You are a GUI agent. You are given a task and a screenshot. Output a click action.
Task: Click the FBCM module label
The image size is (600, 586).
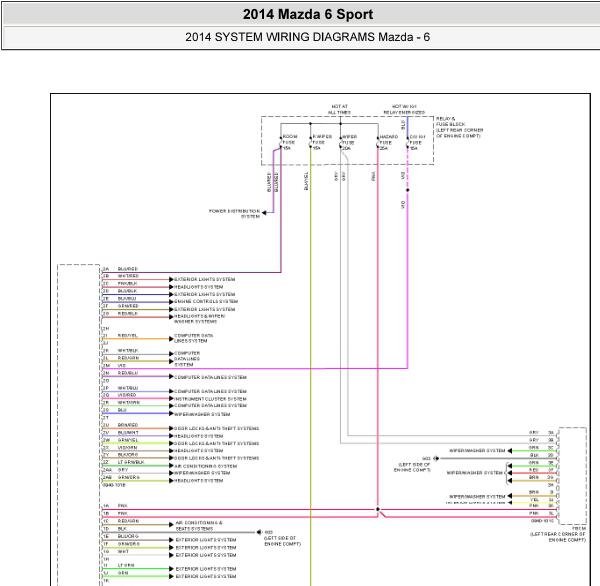pos(579,529)
